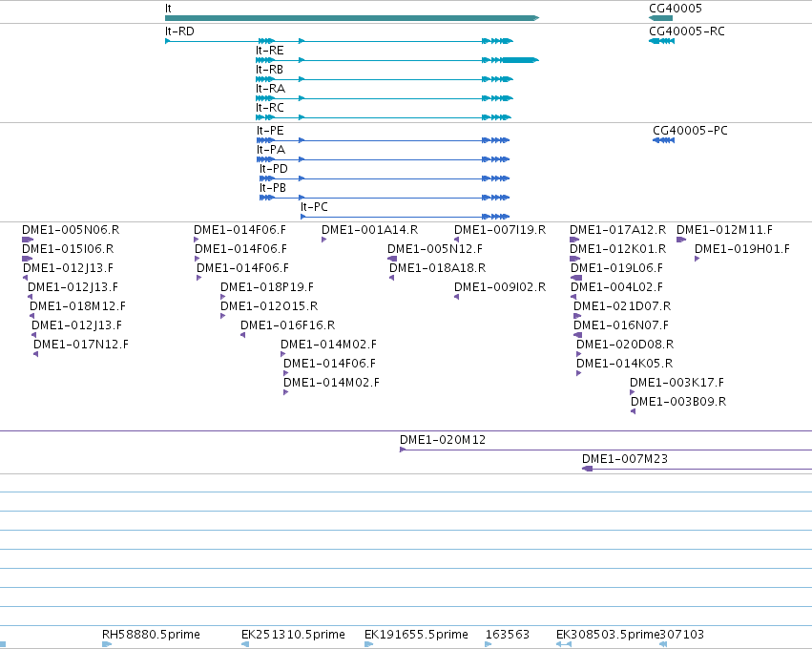Open the lt-RA transcript label
The width and height of the screenshot is (812, 649).
tap(270, 89)
